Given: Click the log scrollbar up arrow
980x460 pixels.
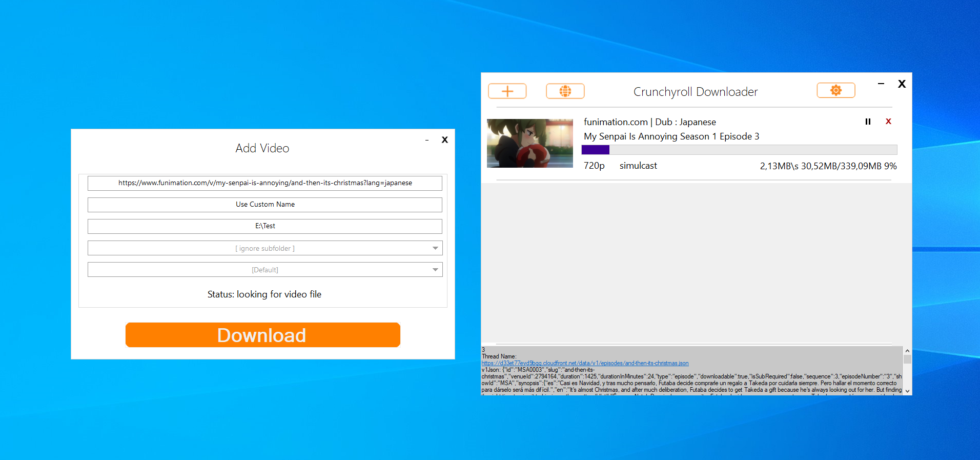Looking at the screenshot, I should (x=907, y=351).
